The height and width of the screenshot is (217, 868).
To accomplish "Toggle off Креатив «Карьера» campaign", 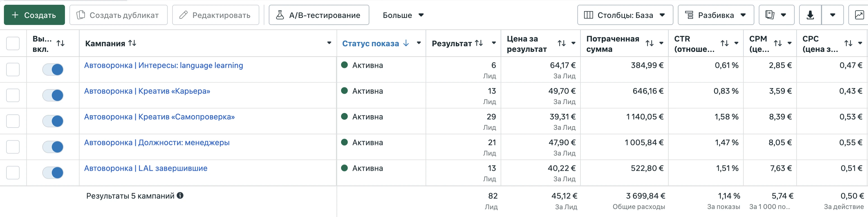I will tap(53, 95).
